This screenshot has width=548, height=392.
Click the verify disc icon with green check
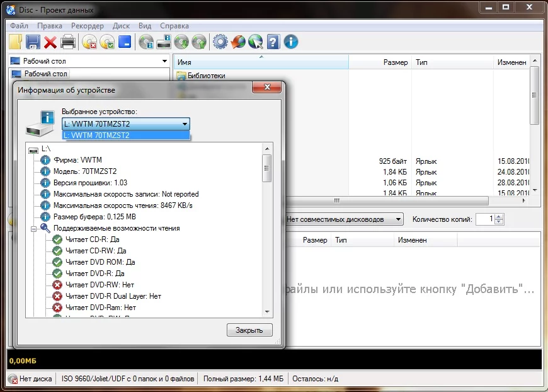107,42
